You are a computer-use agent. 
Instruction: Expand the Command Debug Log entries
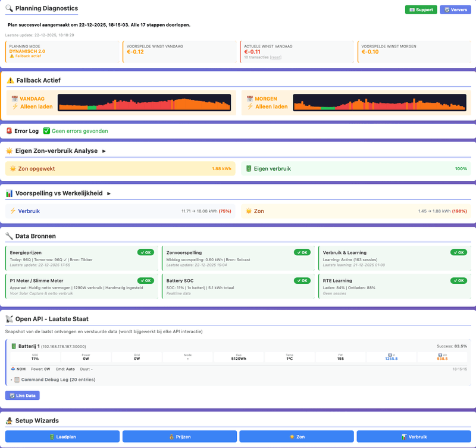[12, 379]
